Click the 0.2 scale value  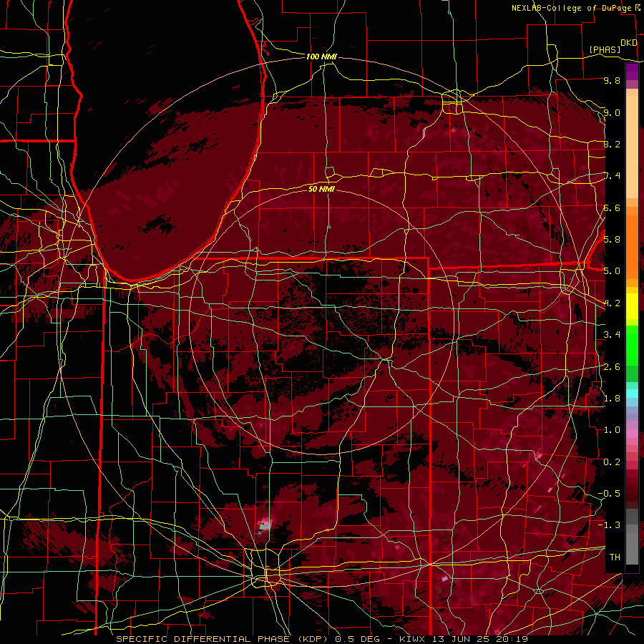coord(612,462)
